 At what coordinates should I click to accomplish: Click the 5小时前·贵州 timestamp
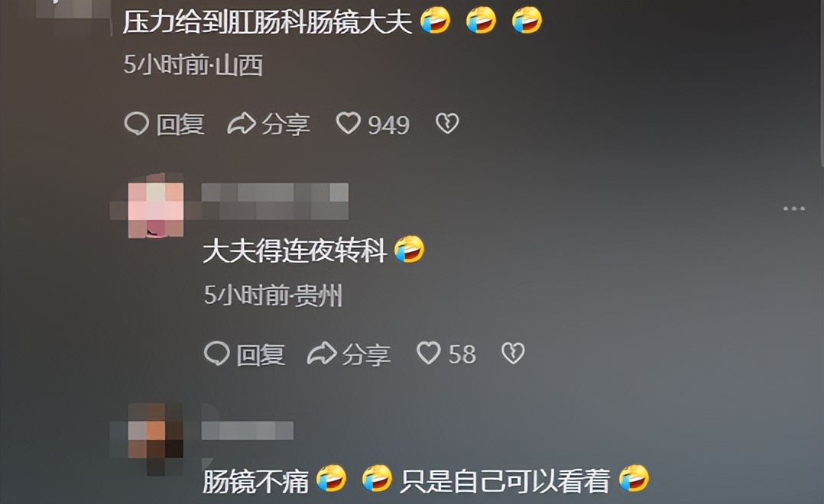[x=273, y=296]
